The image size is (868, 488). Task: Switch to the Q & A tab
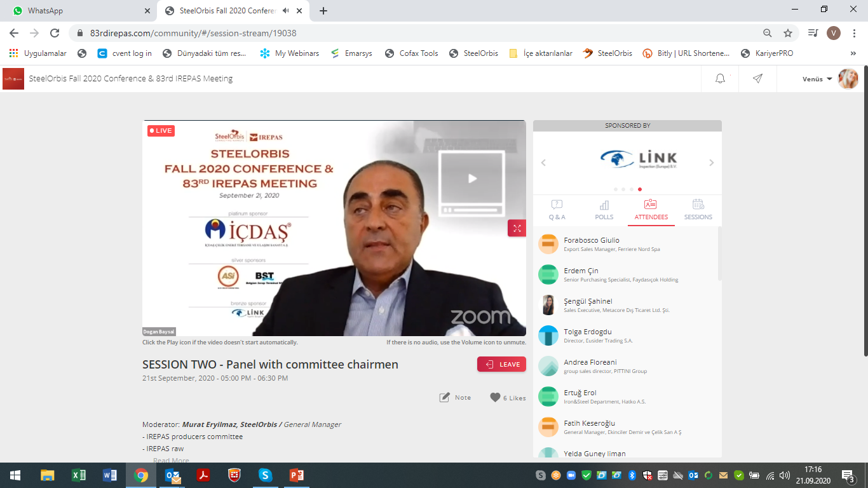point(557,210)
